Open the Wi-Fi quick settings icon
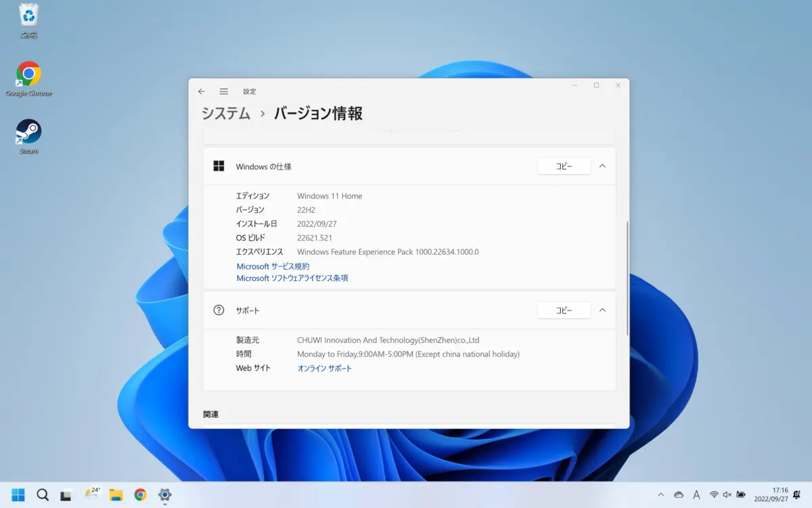This screenshot has width=812, height=508. click(713, 495)
